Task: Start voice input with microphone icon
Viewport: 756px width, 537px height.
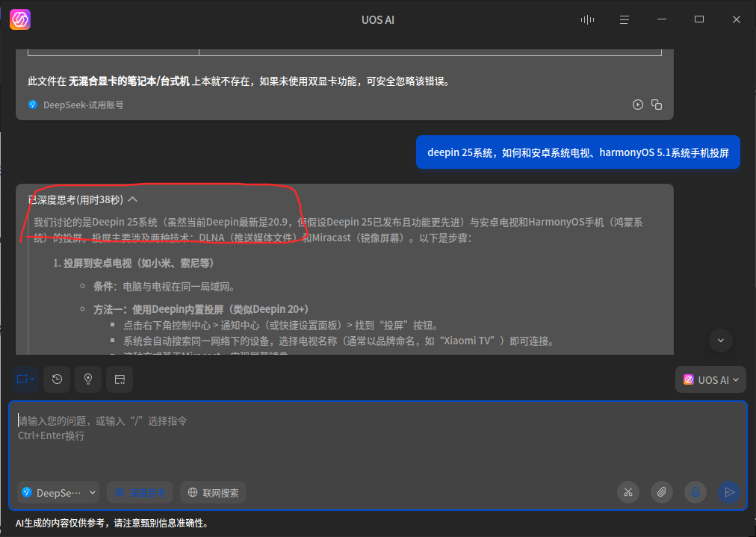Action: [695, 492]
